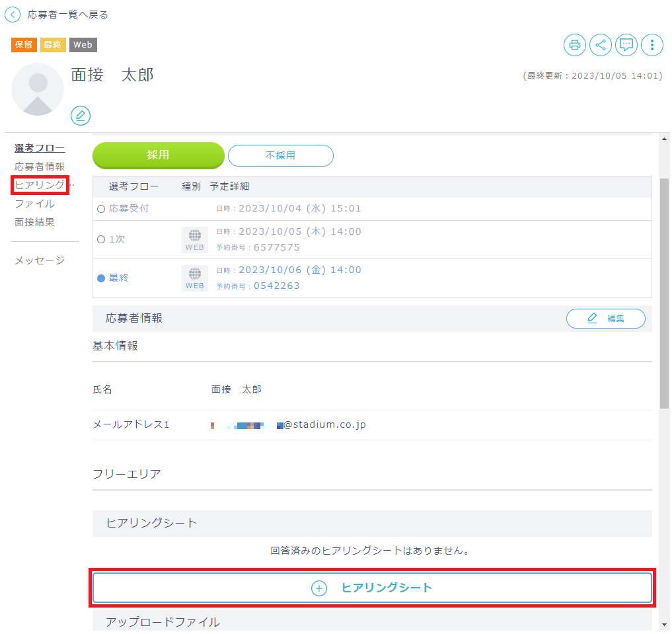Screen dimensions: 672x634
Task: Click reservation number 0542263
Action: 276,286
